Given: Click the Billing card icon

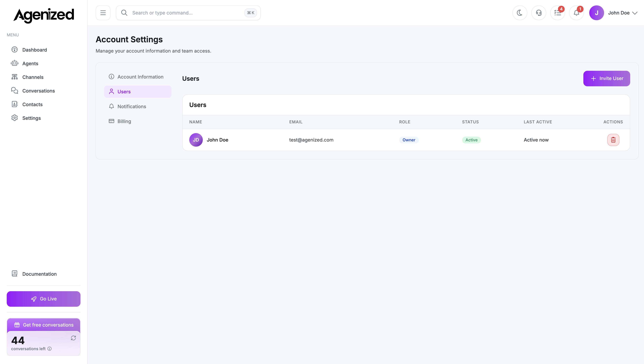Looking at the screenshot, I should point(111,121).
